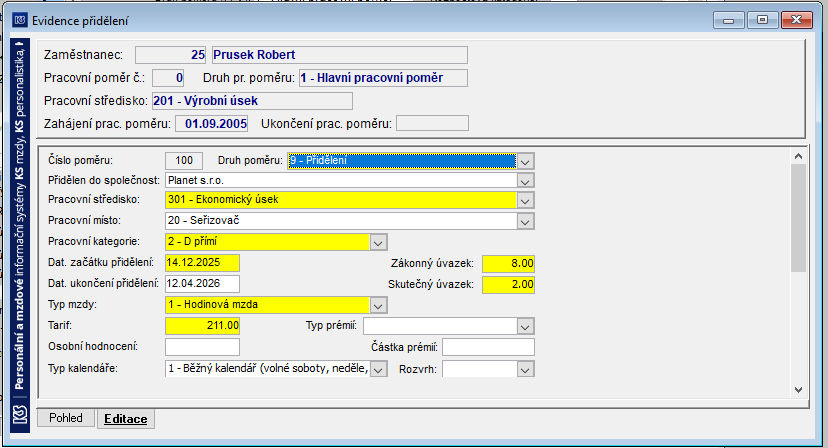Click the Pracovní poměr č. field 0
Viewport: 828px width, 448px height.
pyautogui.click(x=168, y=78)
